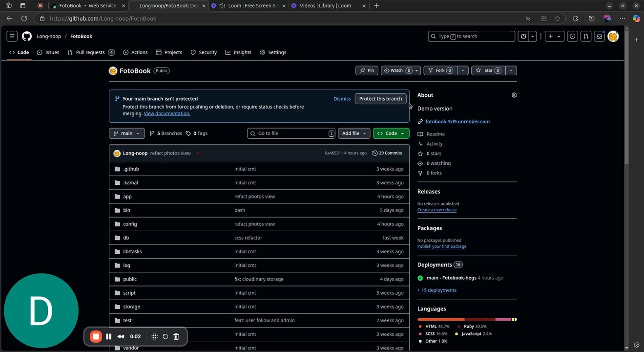
Task: Open the Pull requests icon in header
Action: click(586, 36)
